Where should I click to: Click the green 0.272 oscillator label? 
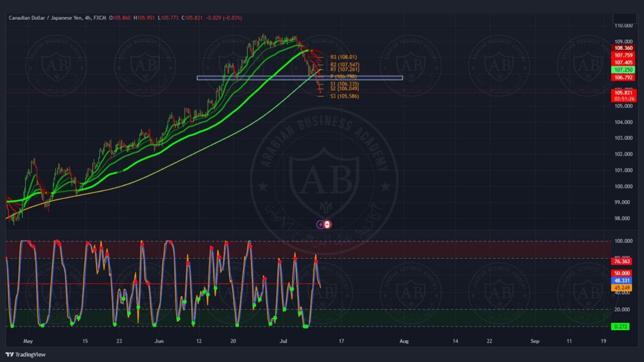[620, 326]
